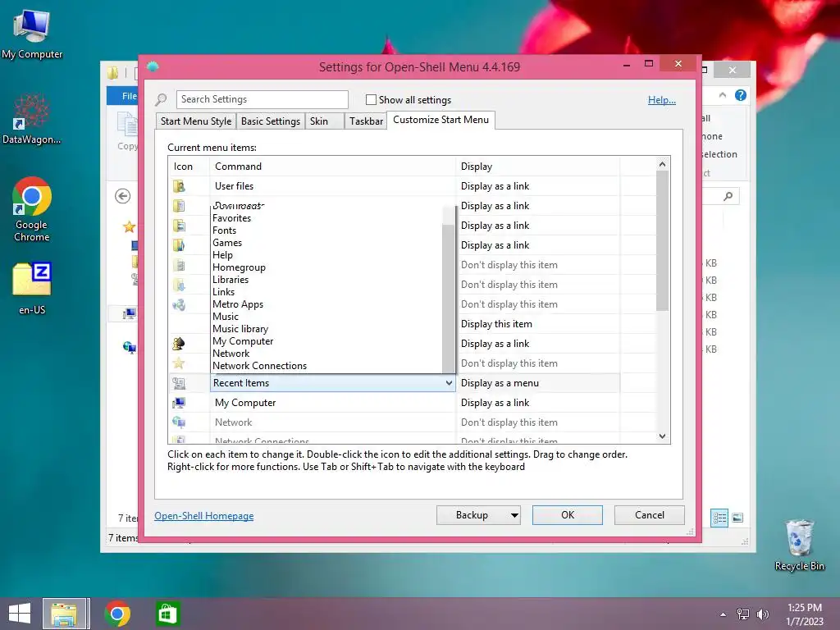Click the icon beside Recent Items row
The height and width of the screenshot is (630, 840).
click(179, 383)
